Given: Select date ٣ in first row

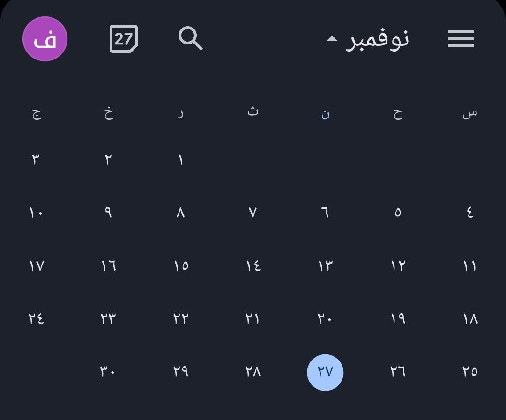Looking at the screenshot, I should 36,160.
